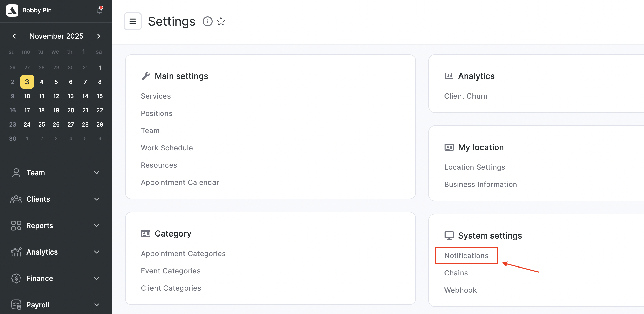Click the Payroll icon in sidebar
Viewport: 644px width, 314px height.
tap(16, 305)
